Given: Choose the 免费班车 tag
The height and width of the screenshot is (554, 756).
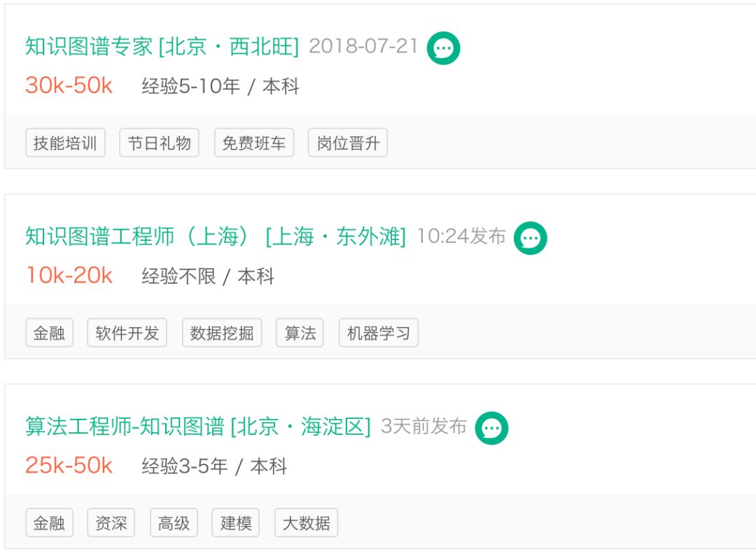Looking at the screenshot, I should pos(253,143).
